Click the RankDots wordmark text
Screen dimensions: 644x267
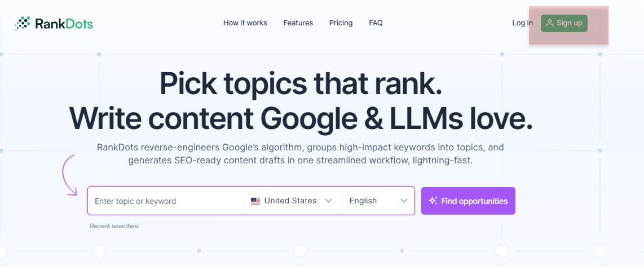(64, 24)
